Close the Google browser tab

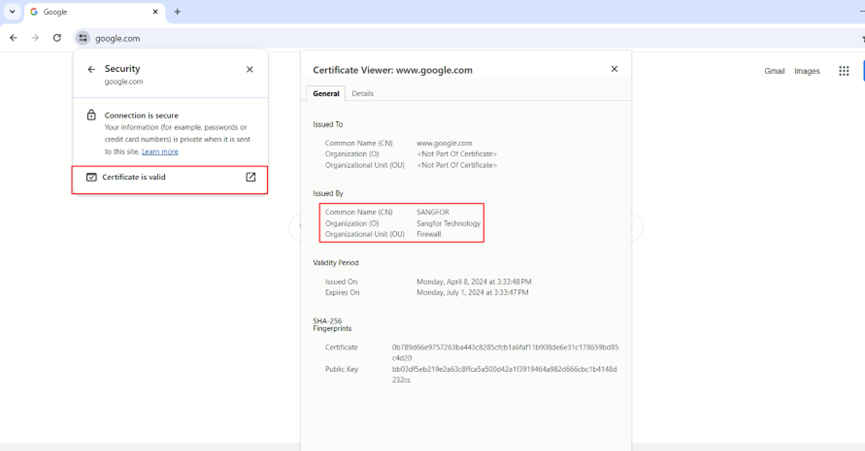click(x=155, y=12)
